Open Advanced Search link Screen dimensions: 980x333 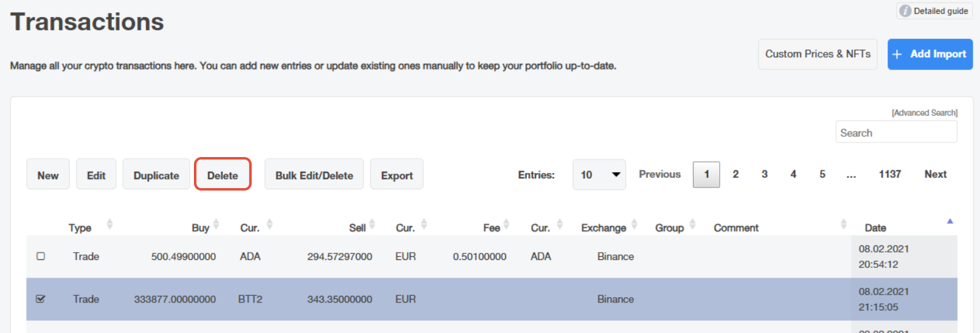[x=924, y=113]
